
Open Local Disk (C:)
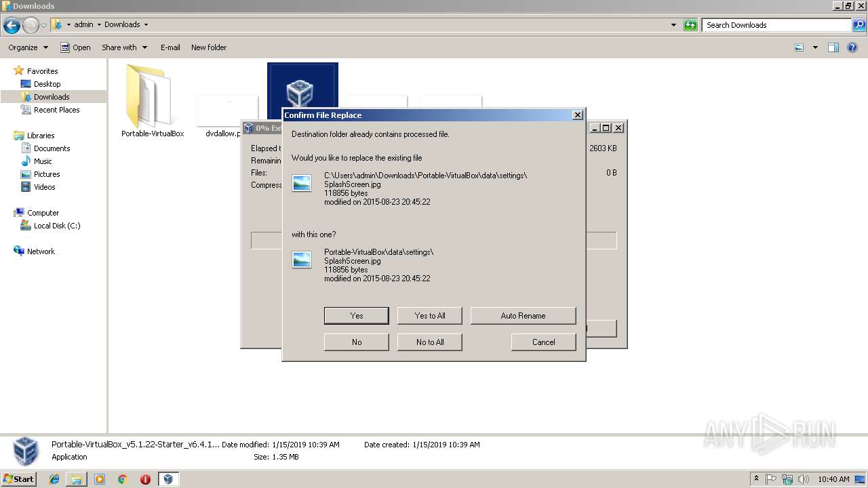(57, 226)
